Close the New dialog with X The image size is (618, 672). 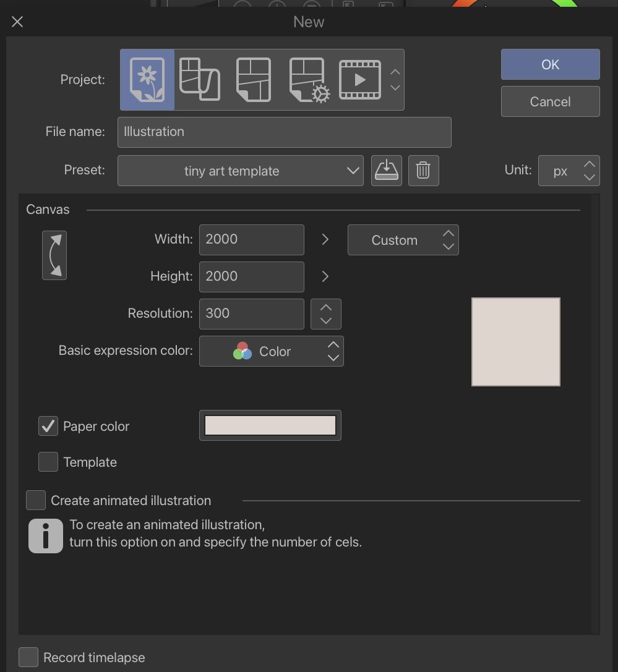[x=17, y=22]
